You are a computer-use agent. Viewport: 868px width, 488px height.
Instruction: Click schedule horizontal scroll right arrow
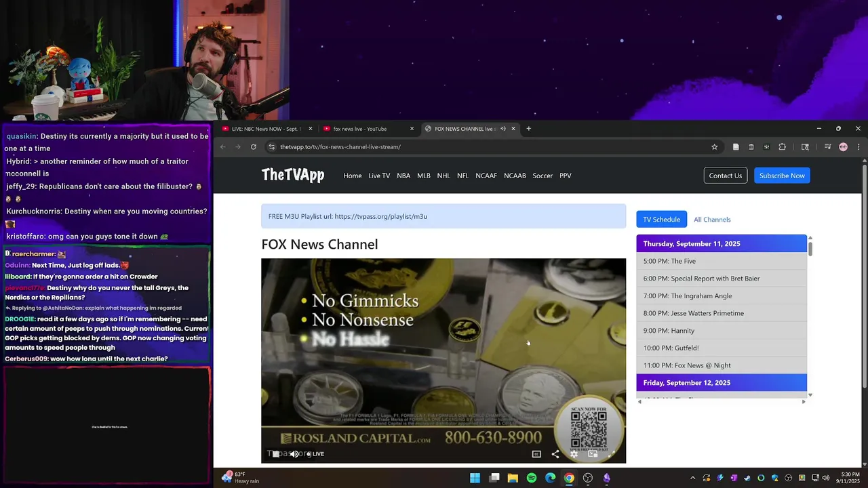[x=804, y=402]
